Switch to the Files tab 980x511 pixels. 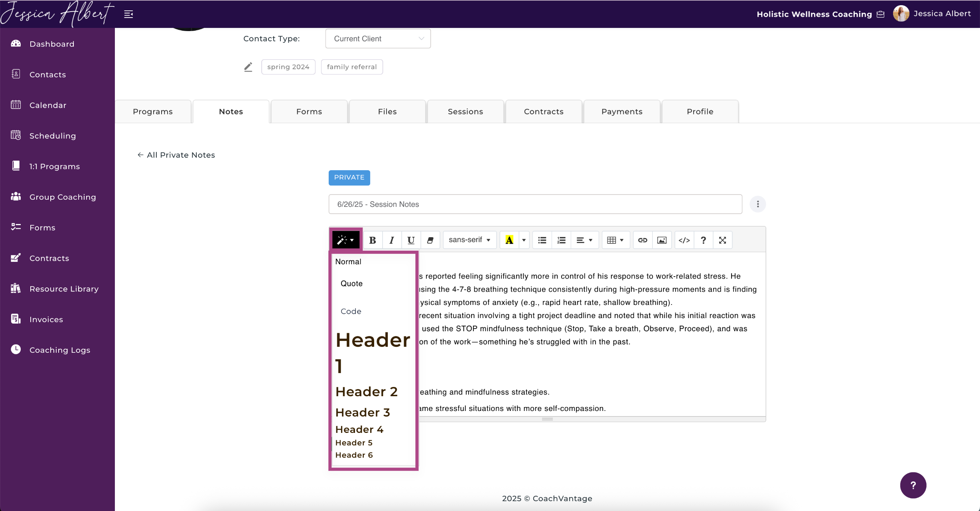tap(387, 112)
